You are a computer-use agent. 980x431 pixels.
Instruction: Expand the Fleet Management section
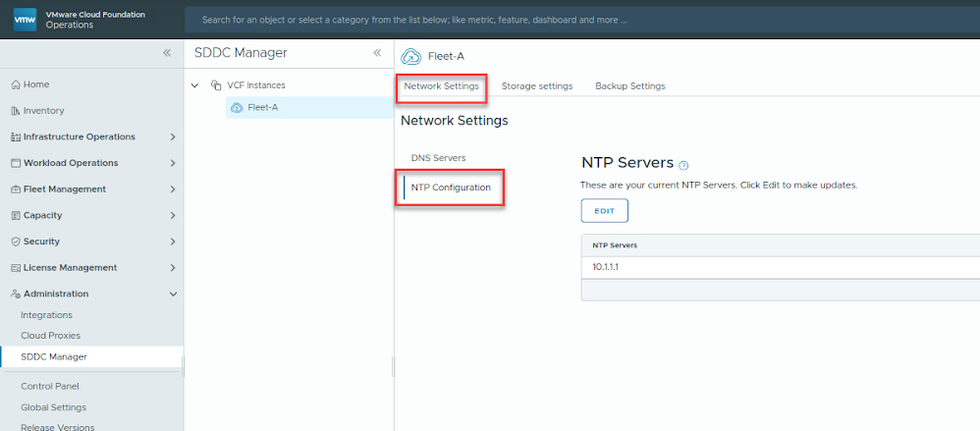173,189
